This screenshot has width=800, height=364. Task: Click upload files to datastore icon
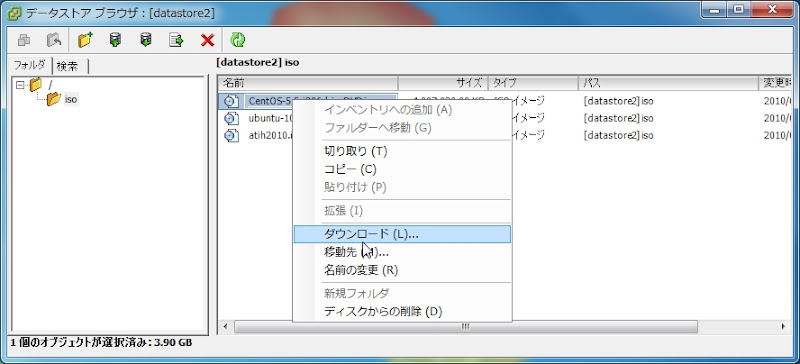point(116,39)
